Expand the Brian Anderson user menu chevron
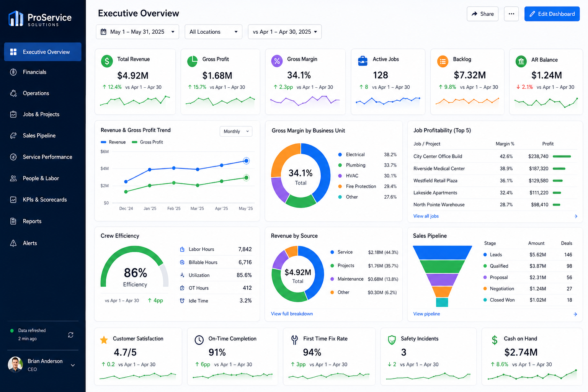 click(73, 365)
